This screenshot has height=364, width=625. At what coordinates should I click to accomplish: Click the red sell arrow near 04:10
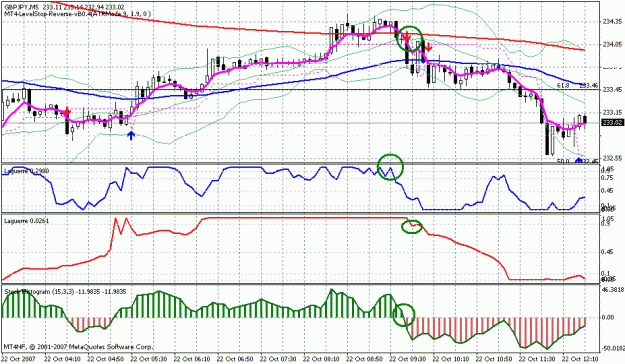[x=67, y=112]
